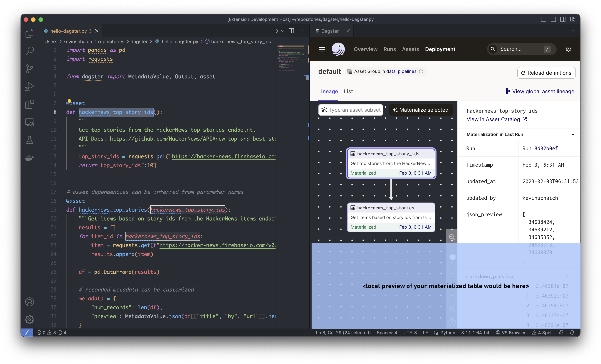This screenshot has height=364, width=601.
Task: Open the Extensions view
Action: tap(30, 104)
